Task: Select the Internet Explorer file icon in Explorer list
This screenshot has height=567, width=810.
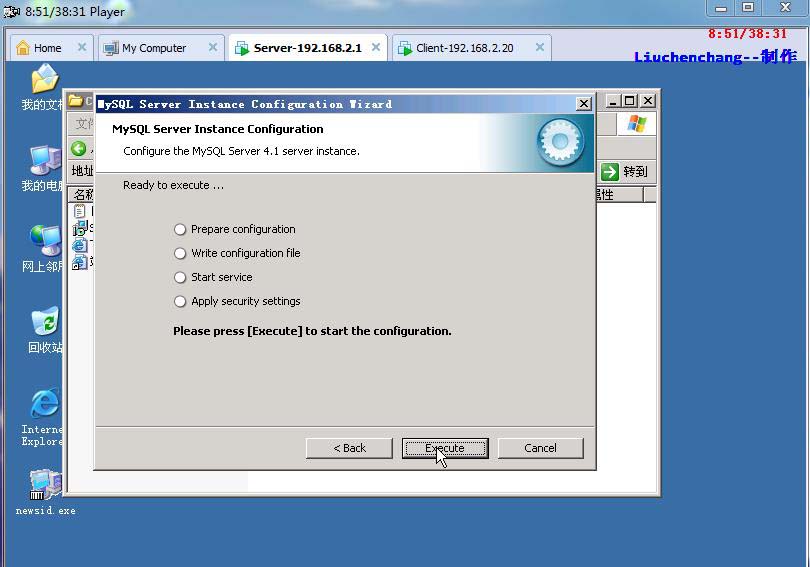Action: pos(80,245)
